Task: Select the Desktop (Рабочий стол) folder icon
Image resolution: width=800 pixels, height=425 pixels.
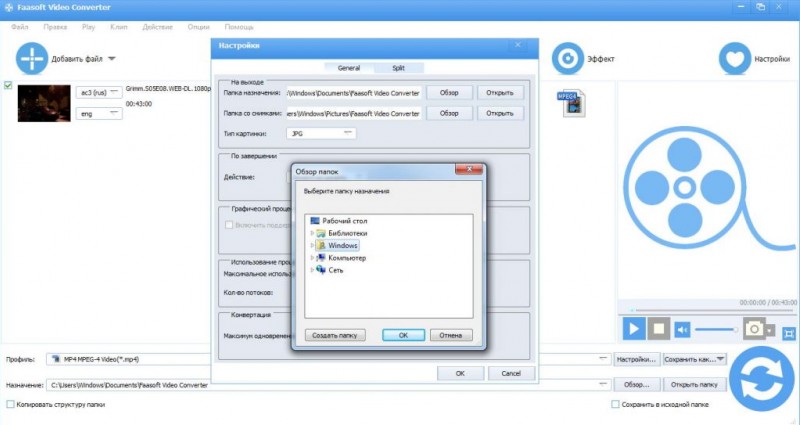Action: point(315,221)
